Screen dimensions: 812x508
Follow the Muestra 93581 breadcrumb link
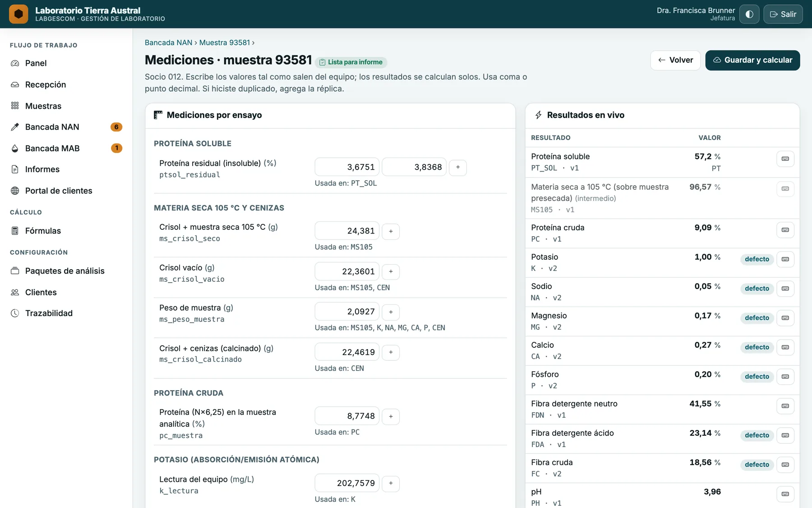[x=225, y=42]
